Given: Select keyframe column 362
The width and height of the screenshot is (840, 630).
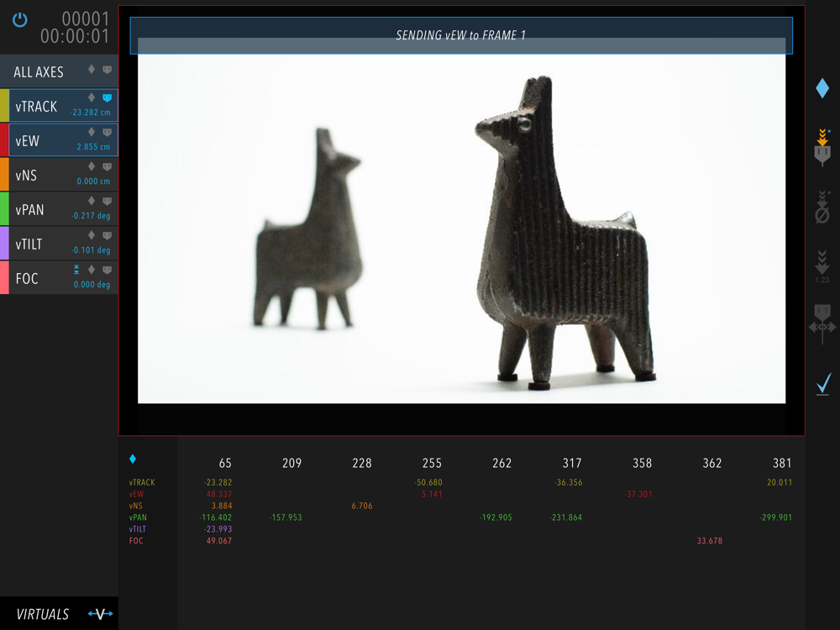Looking at the screenshot, I should pyautogui.click(x=712, y=463).
